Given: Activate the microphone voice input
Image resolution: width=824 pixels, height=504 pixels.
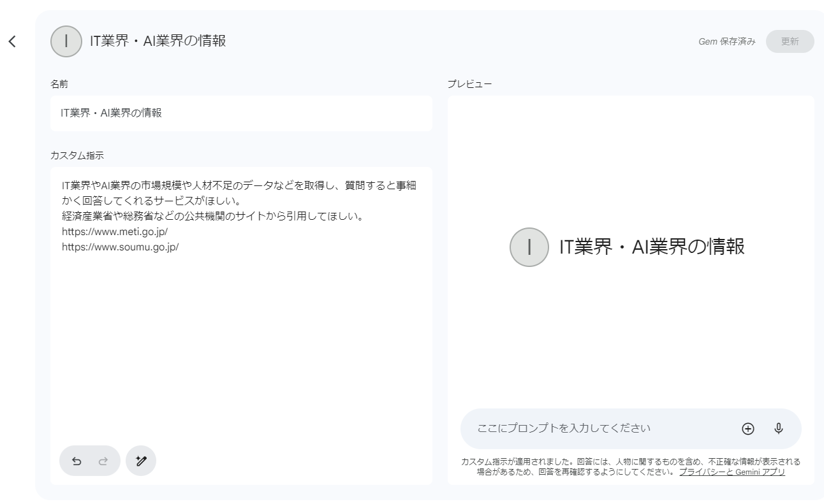Looking at the screenshot, I should coord(778,429).
